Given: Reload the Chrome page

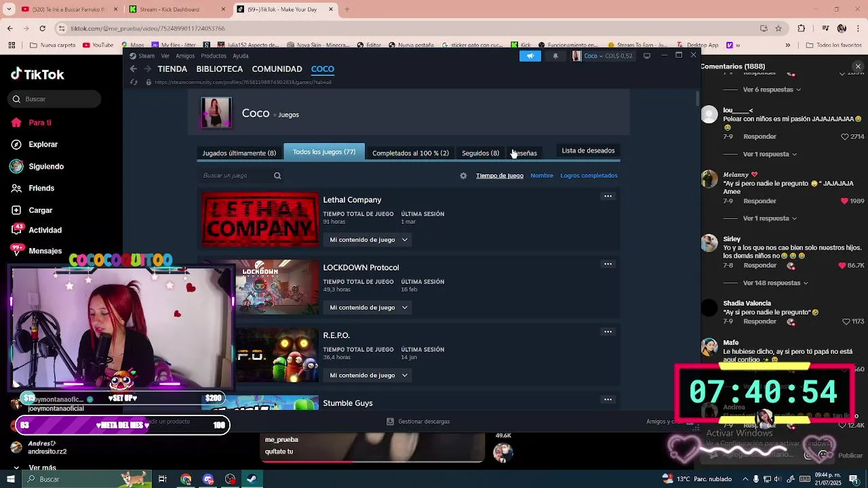Looking at the screenshot, I should tap(42, 28).
